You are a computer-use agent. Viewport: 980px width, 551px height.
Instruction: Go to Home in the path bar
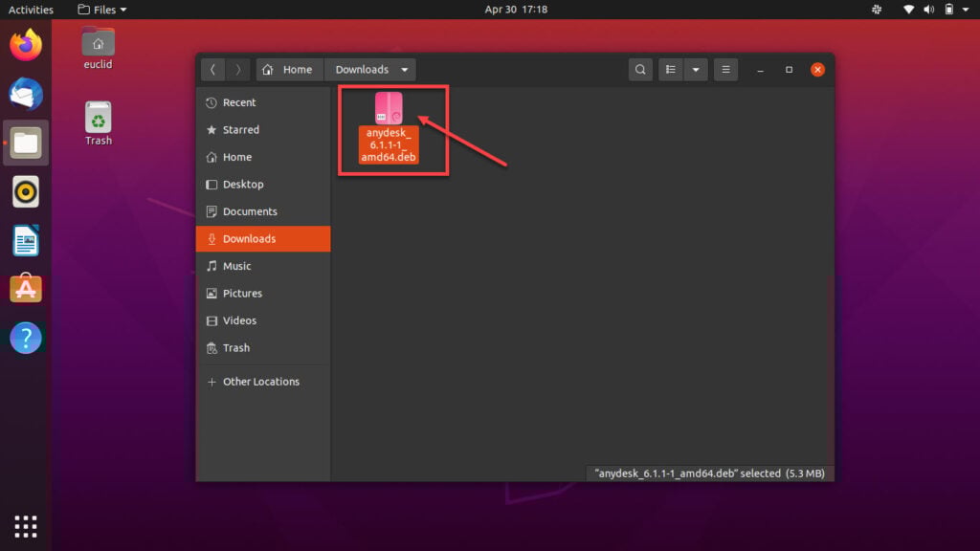point(287,69)
